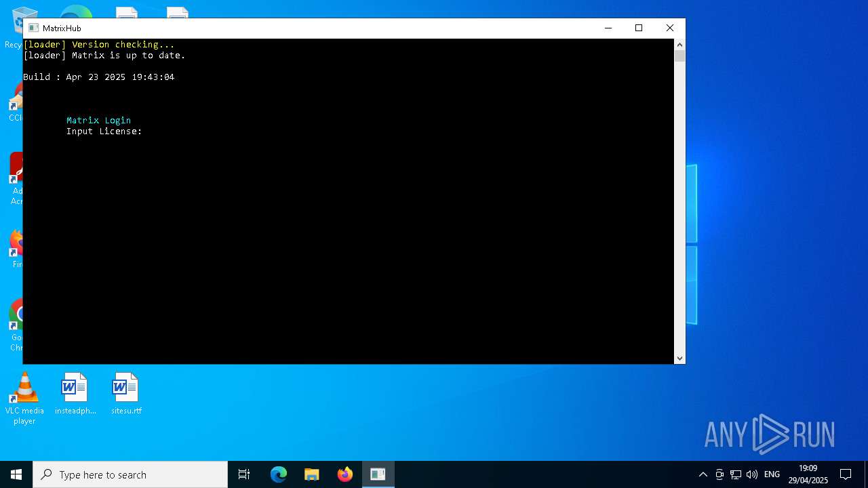The image size is (868, 488).
Task: Open the network status tray icon
Action: pyautogui.click(x=736, y=474)
